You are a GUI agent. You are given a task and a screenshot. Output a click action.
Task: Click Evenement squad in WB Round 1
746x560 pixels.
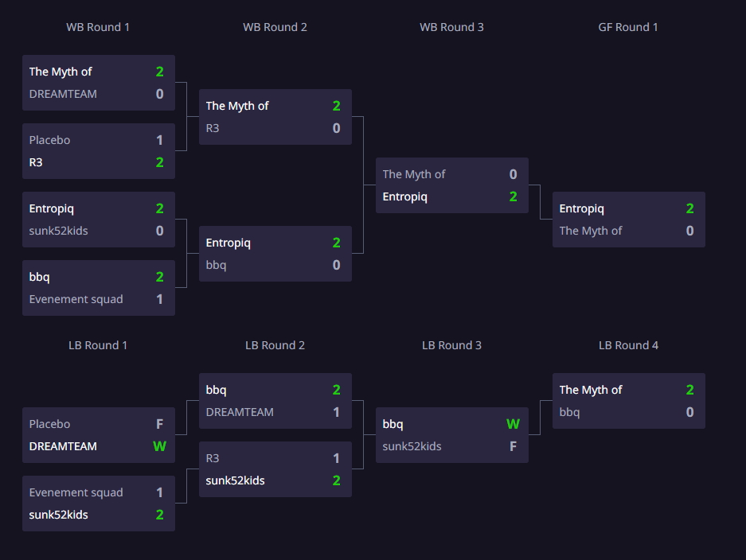pyautogui.click(x=76, y=299)
